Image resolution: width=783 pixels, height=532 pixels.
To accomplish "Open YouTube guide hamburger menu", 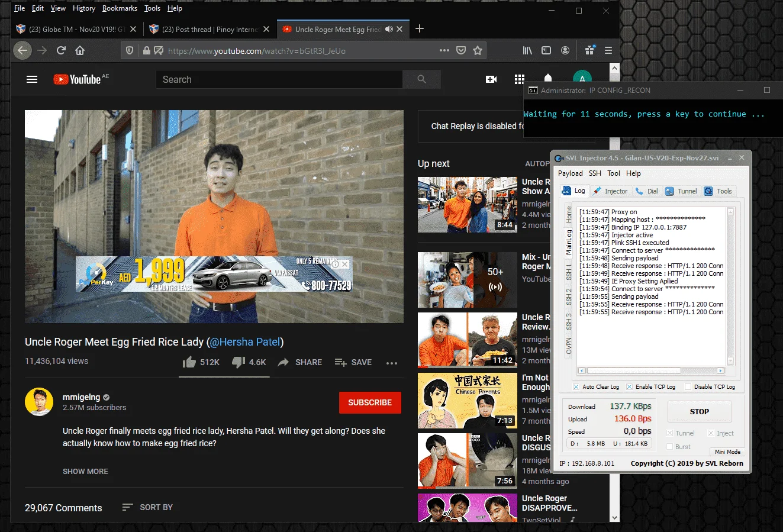I will [32, 79].
